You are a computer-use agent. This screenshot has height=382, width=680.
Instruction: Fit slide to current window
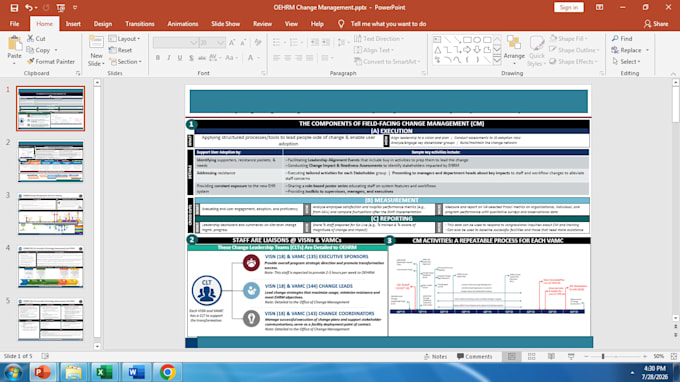673,356
